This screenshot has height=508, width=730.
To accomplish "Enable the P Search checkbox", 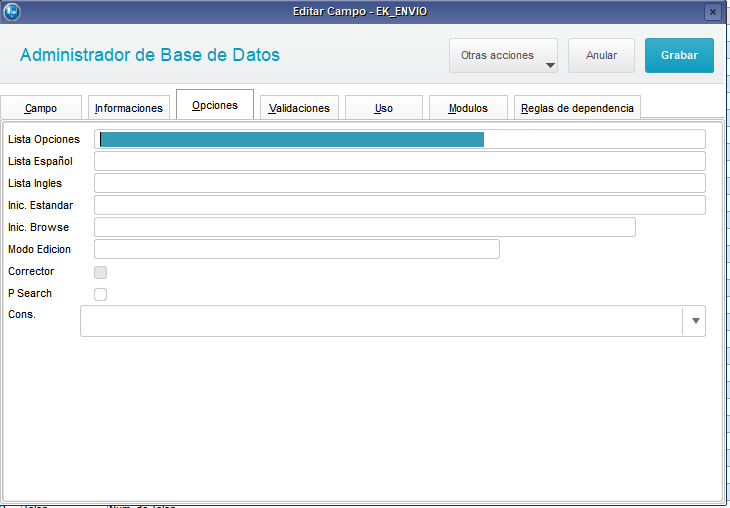I will click(x=101, y=294).
